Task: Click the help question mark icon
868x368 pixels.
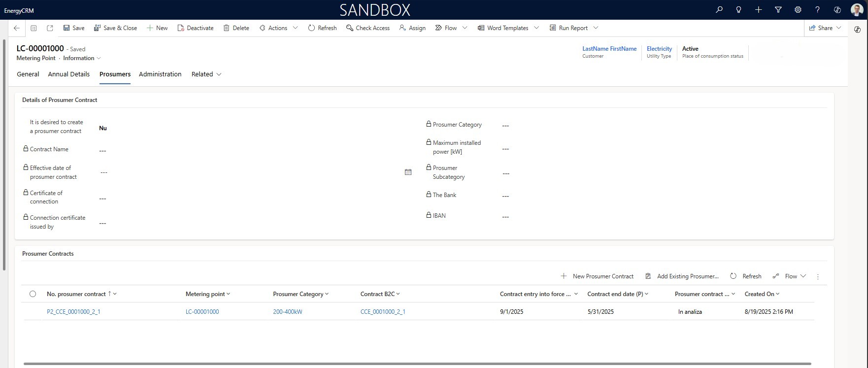Action: [x=817, y=9]
